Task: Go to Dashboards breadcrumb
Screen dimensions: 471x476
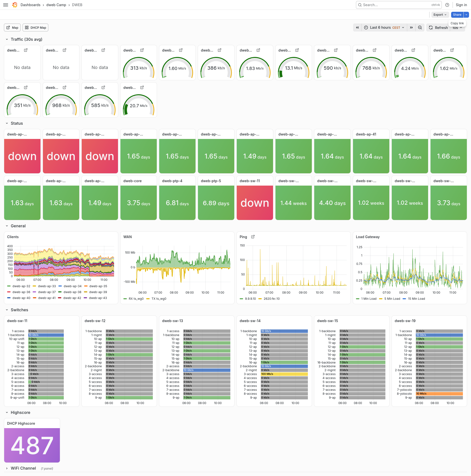Action: (x=30, y=5)
